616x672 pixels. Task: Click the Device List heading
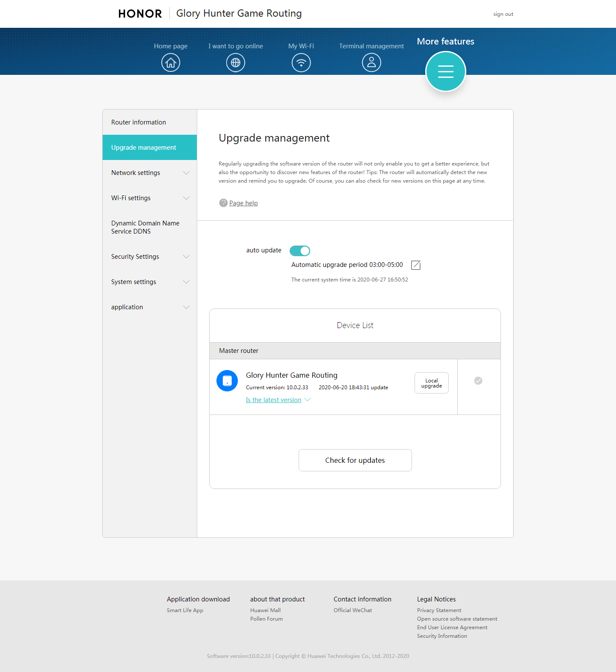click(355, 326)
